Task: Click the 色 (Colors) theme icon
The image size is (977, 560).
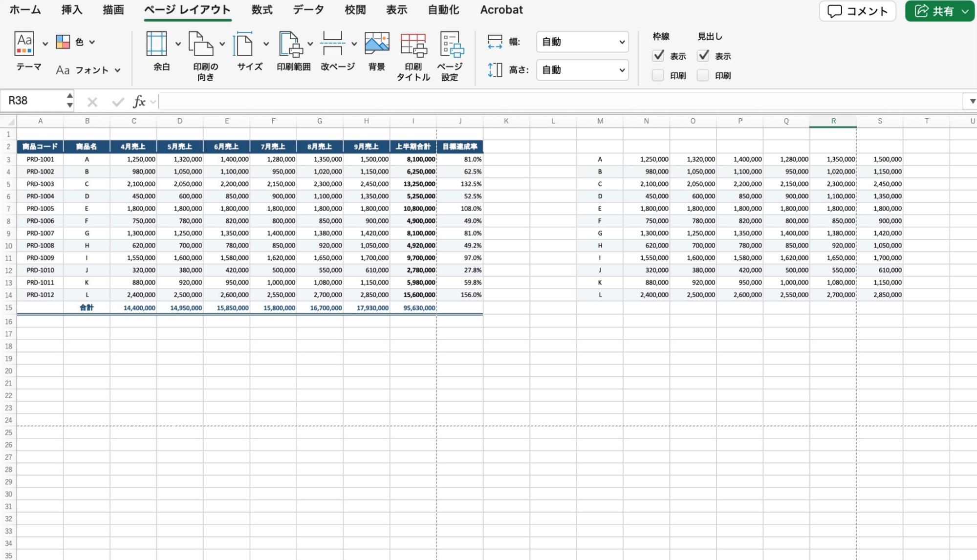Action: (x=63, y=42)
